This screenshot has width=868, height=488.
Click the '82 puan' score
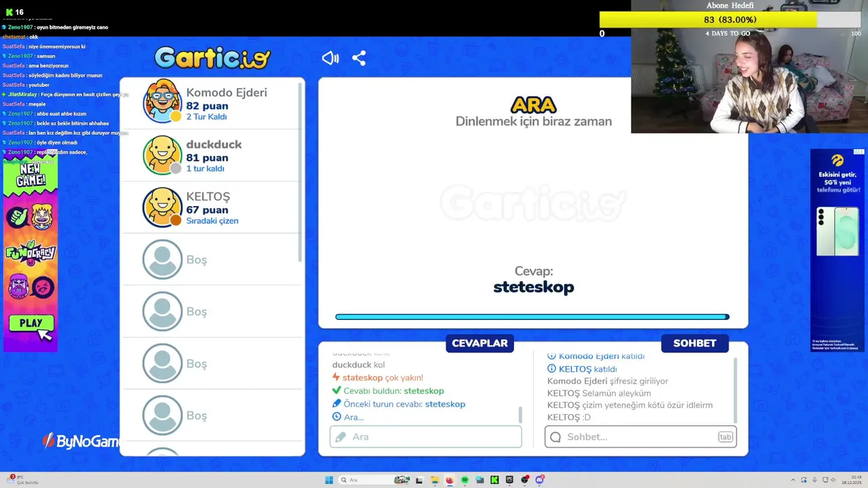pos(207,106)
